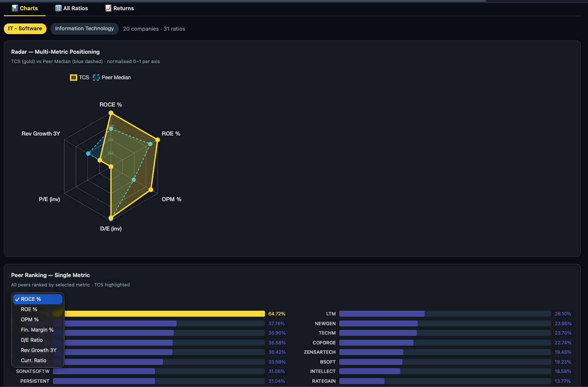Switch to the All Ratios tab

pos(71,8)
